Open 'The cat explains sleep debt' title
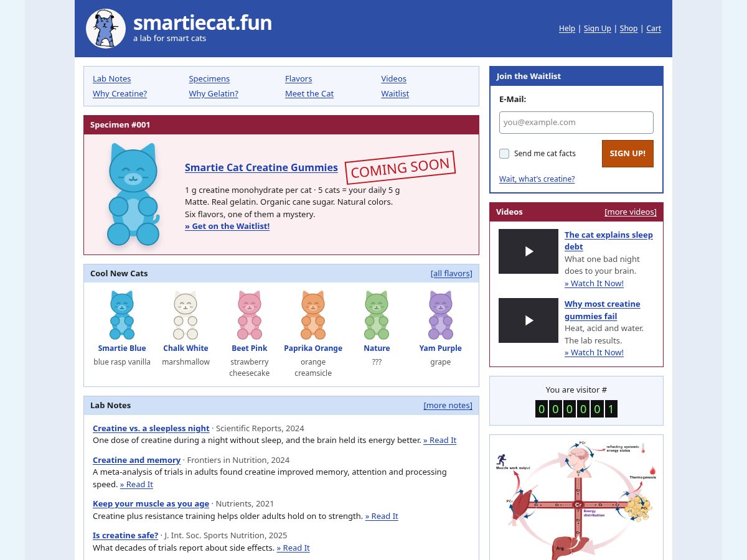The height and width of the screenshot is (560, 747). 609,241
